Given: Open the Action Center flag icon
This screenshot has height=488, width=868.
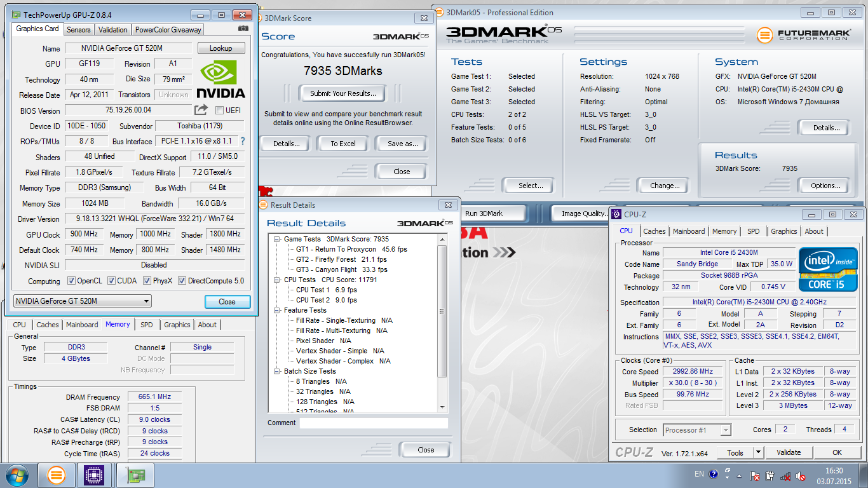Looking at the screenshot, I should 755,475.
